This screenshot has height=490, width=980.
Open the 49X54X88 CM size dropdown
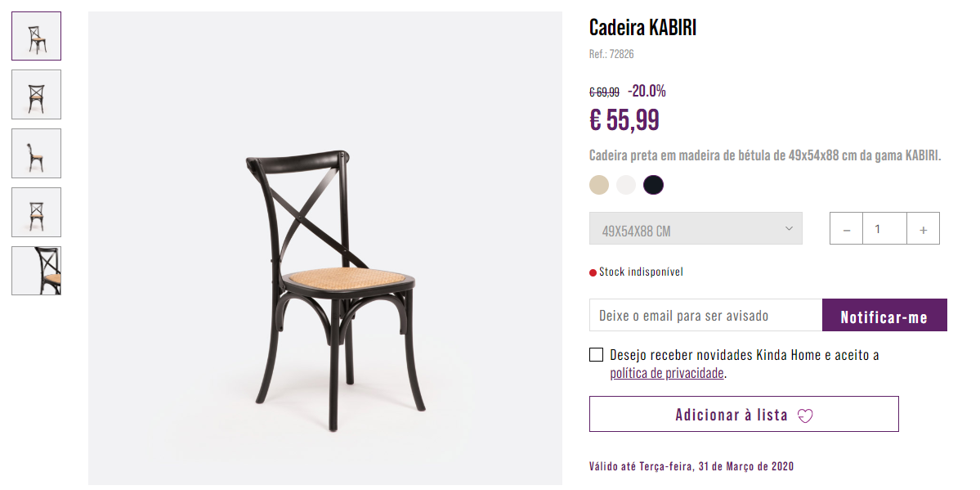(x=696, y=228)
